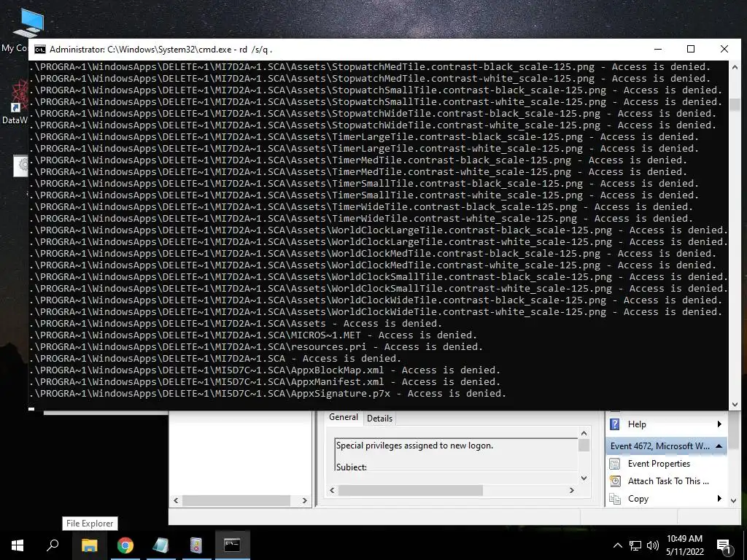Click the Copy pages icon
747x560 pixels.
615,499
